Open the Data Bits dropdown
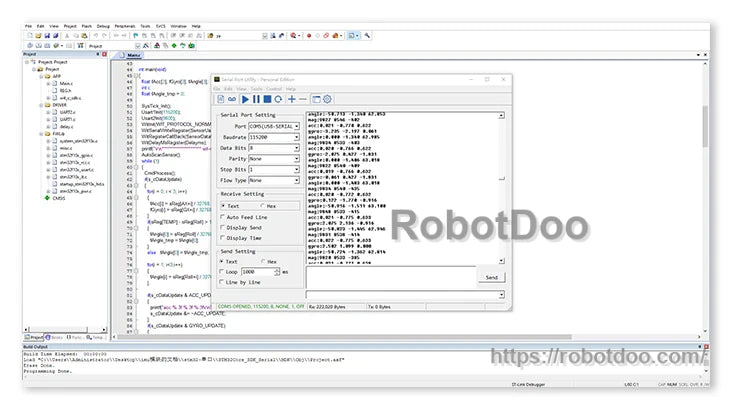The width and height of the screenshot is (732, 400). point(274,148)
